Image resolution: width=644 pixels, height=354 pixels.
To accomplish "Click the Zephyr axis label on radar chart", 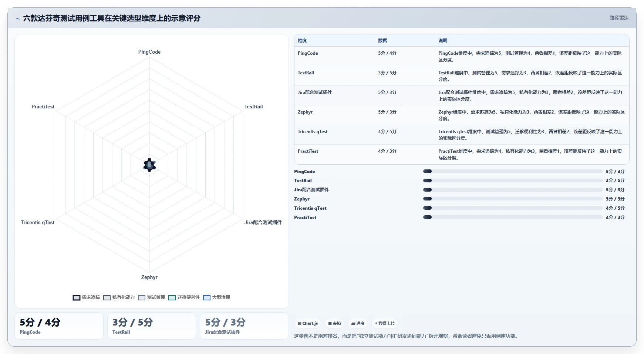I will tap(149, 277).
